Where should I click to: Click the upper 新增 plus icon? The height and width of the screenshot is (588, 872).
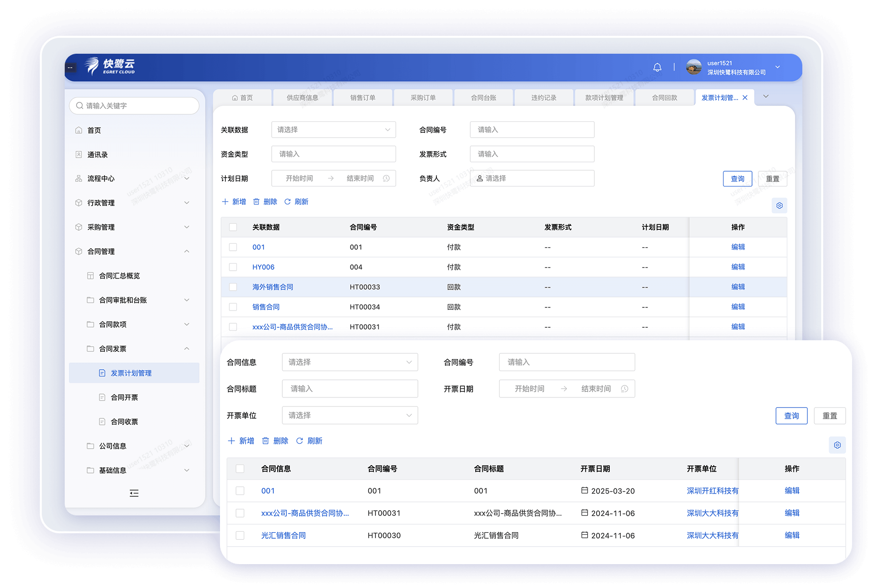tap(225, 201)
